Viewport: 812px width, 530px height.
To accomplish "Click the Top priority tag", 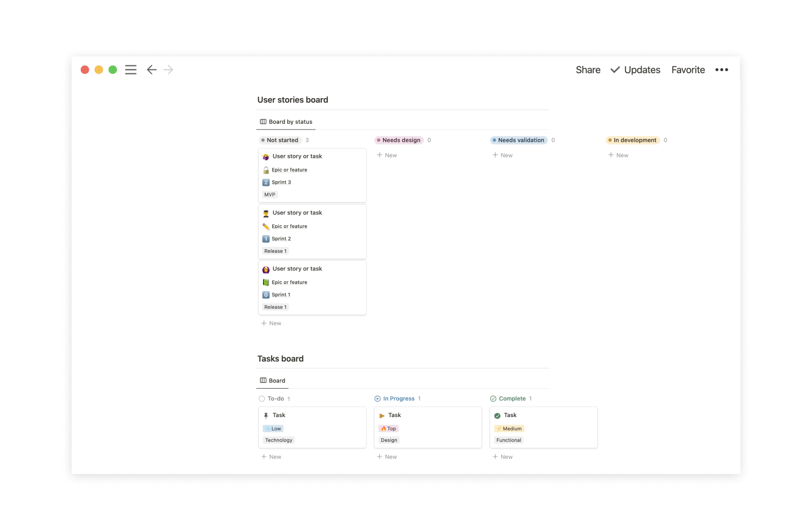I will (389, 428).
